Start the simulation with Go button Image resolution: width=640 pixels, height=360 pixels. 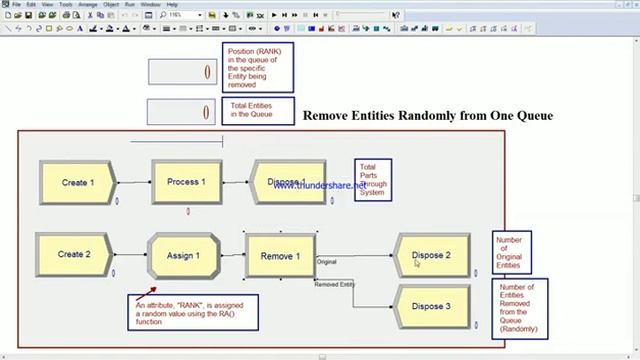click(274, 15)
